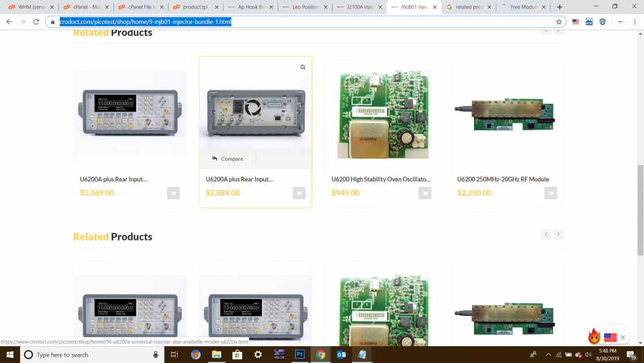The width and height of the screenshot is (644, 363).
Task: Reload the current page
Action: [36, 22]
